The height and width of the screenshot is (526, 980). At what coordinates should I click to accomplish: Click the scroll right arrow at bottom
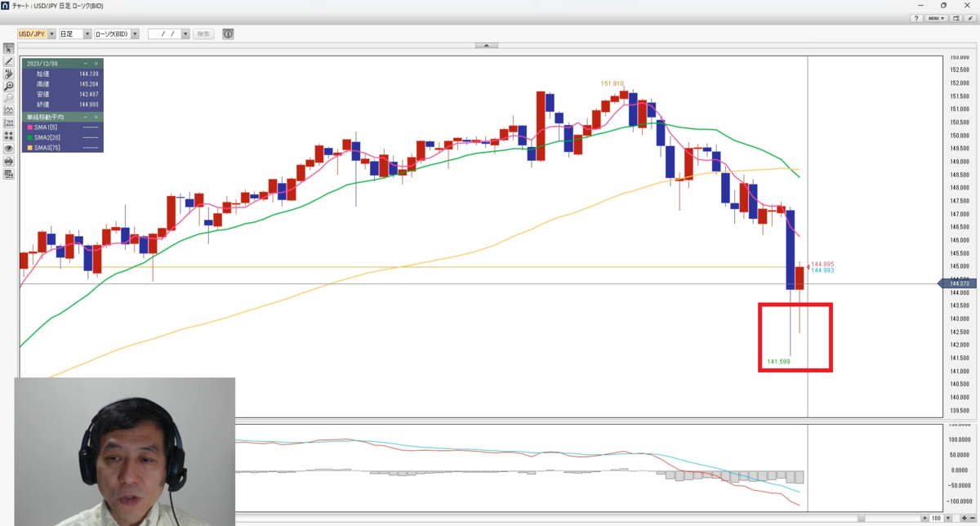[924, 518]
